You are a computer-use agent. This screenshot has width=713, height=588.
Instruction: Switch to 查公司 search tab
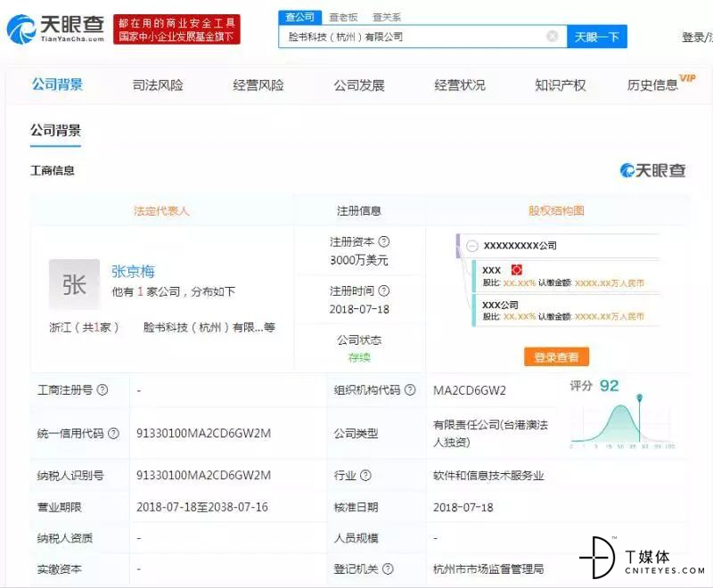pyautogui.click(x=300, y=17)
